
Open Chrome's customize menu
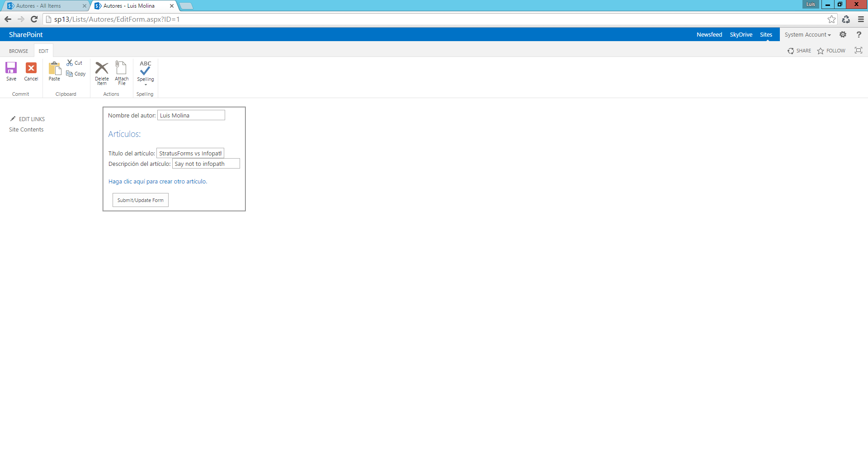point(860,19)
